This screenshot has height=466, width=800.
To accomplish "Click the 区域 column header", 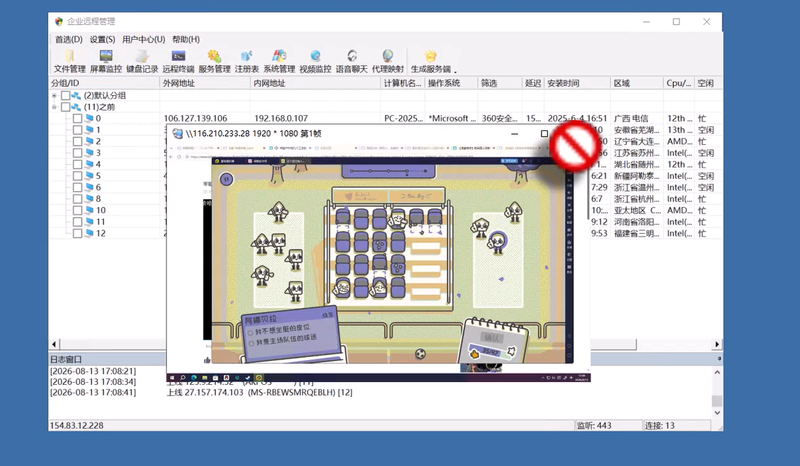I will click(636, 83).
